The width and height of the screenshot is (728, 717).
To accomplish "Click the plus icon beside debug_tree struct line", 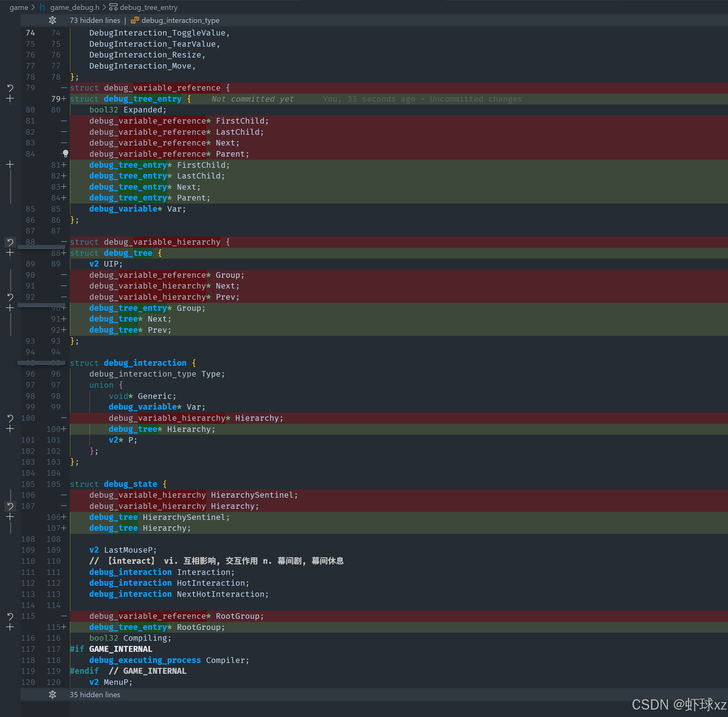I will (10, 253).
